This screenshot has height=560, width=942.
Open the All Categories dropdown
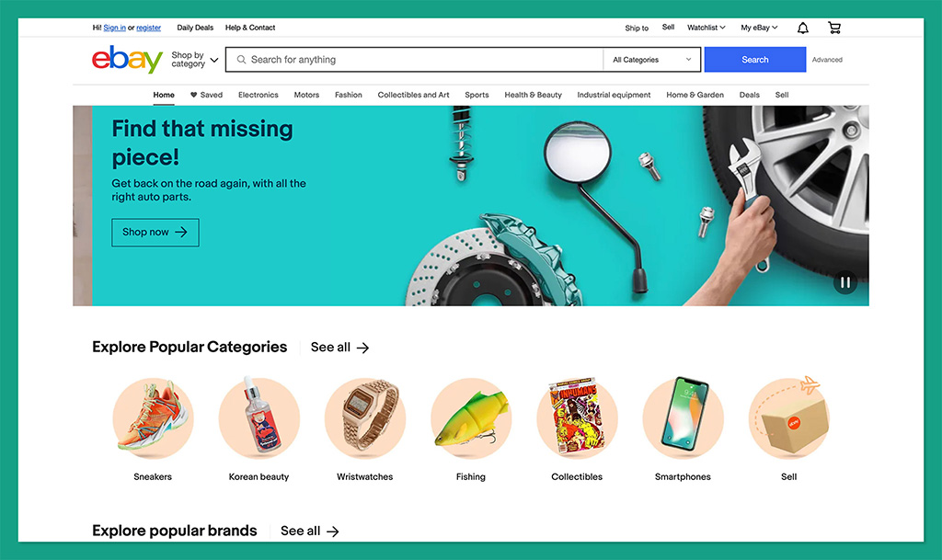click(652, 60)
